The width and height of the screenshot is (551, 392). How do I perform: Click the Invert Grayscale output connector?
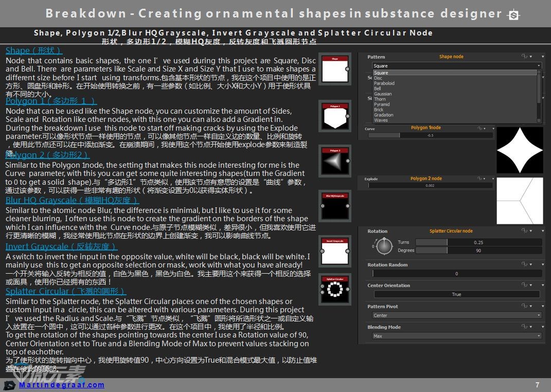click(348, 251)
